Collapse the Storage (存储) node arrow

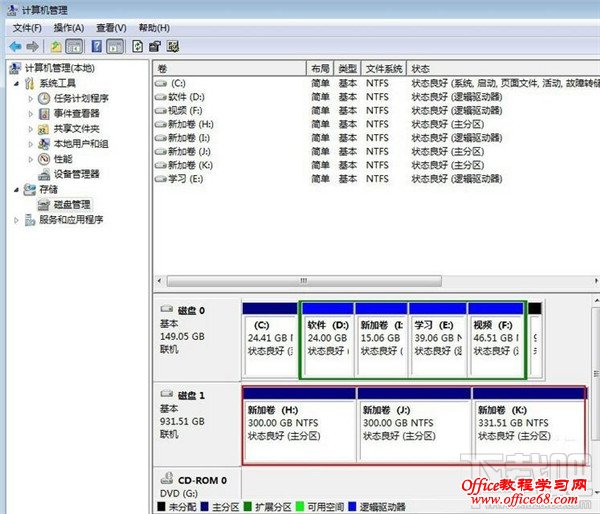tap(16, 189)
